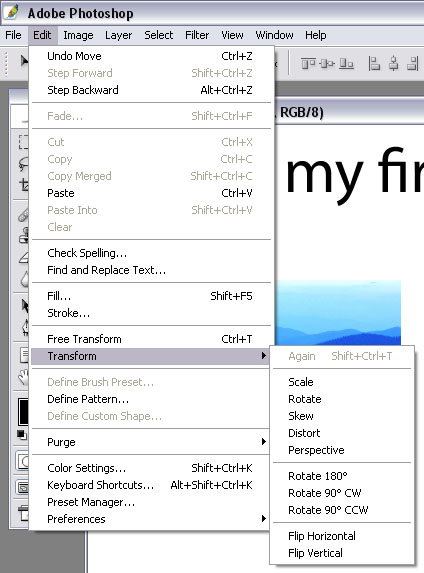Click the black foreground color swatch
The height and width of the screenshot is (573, 424).
click(24, 412)
